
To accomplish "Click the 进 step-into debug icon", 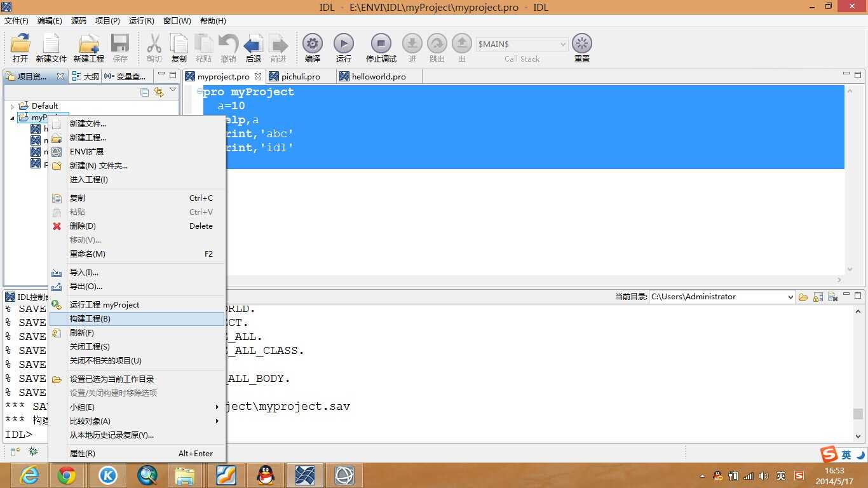I will point(412,44).
